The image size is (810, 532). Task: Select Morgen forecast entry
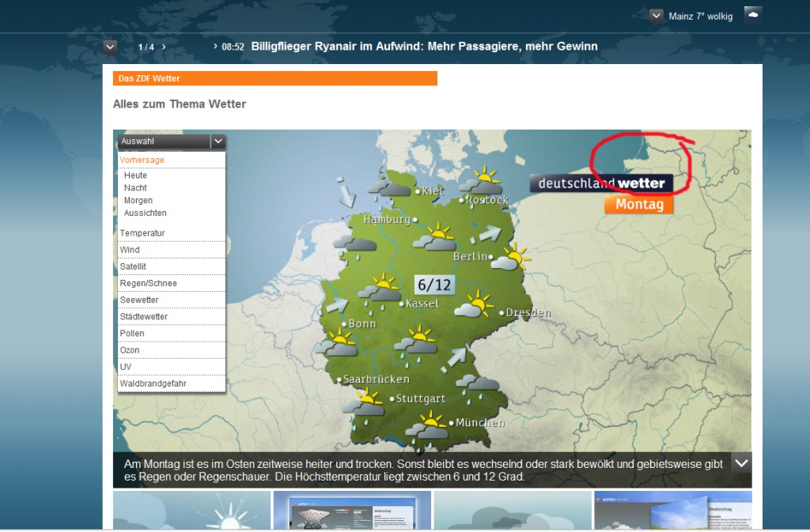[x=138, y=200]
